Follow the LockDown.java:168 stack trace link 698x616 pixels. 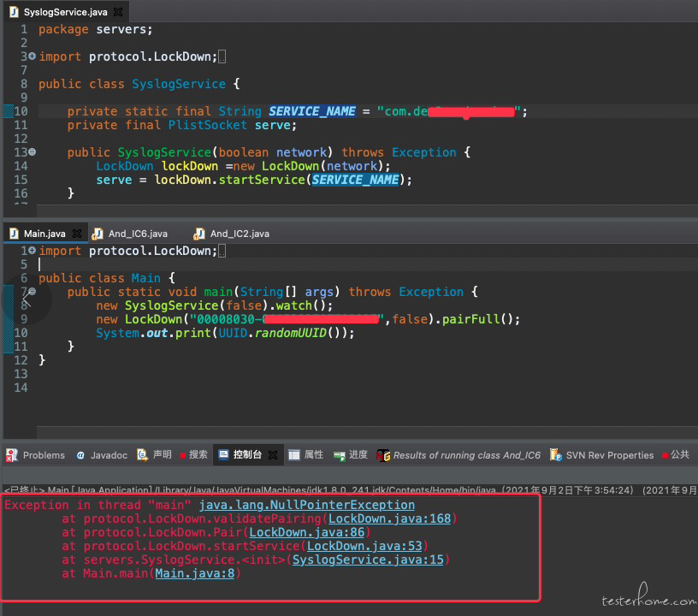389,519
